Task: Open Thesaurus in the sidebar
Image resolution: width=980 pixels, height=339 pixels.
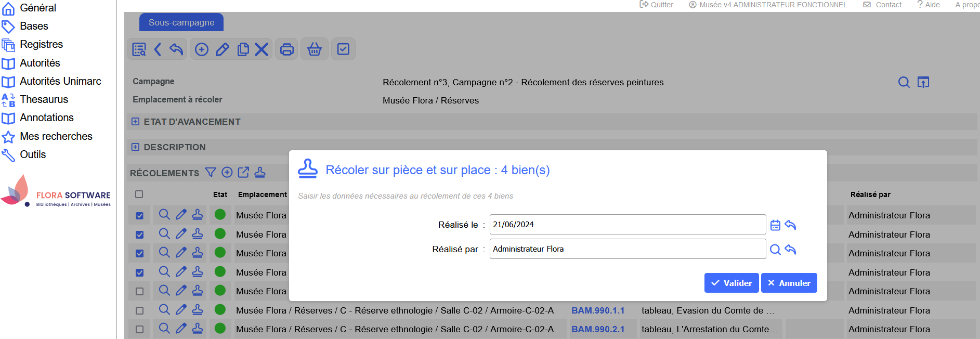Action: [44, 99]
